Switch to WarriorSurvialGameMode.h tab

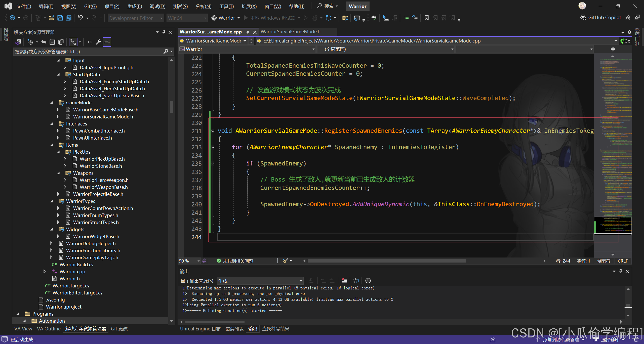click(x=290, y=32)
